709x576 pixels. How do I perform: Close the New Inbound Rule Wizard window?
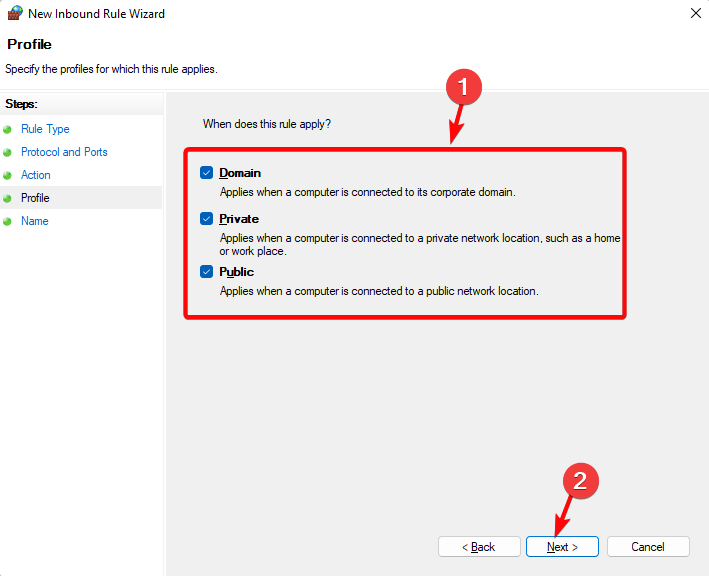click(695, 13)
